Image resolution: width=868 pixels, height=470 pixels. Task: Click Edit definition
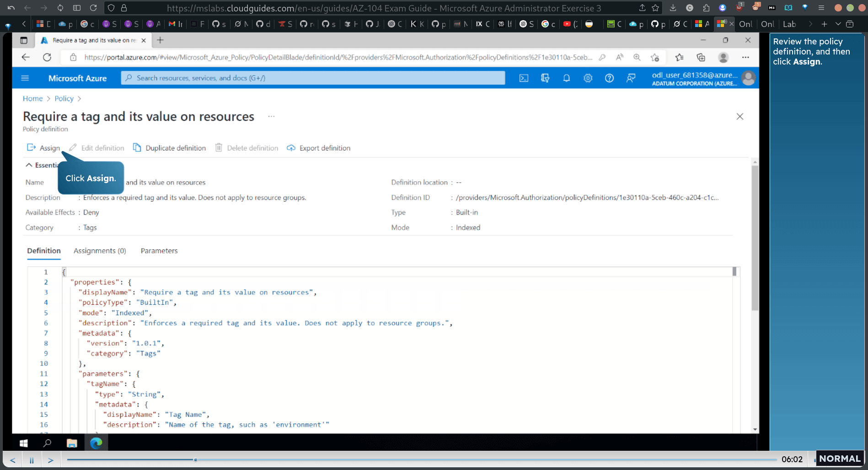click(96, 148)
